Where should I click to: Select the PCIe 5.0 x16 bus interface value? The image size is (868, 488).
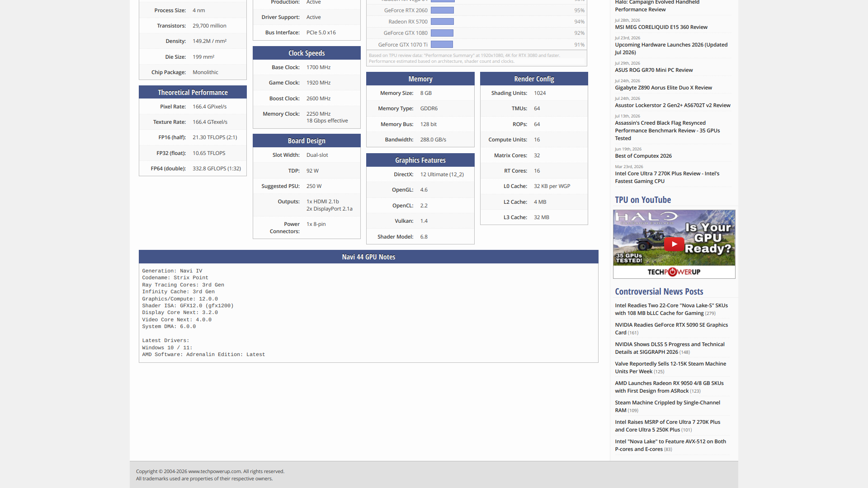click(321, 33)
